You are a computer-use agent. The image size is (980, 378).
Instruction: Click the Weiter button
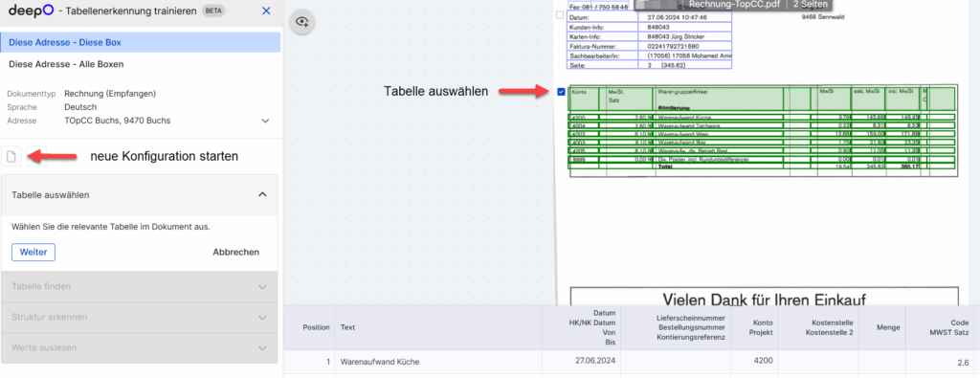click(x=33, y=252)
